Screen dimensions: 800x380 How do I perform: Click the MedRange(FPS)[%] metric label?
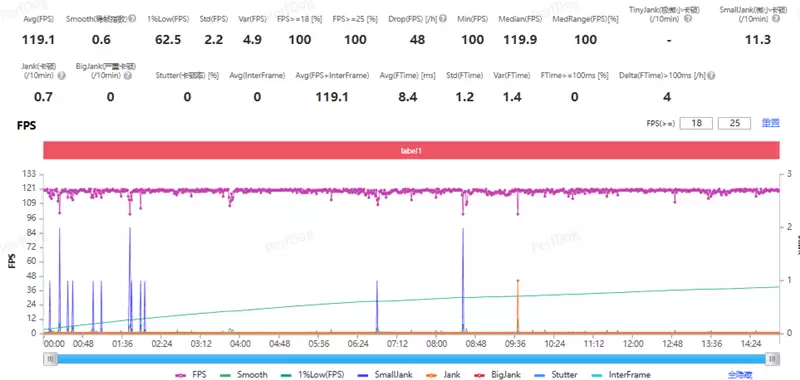point(586,19)
